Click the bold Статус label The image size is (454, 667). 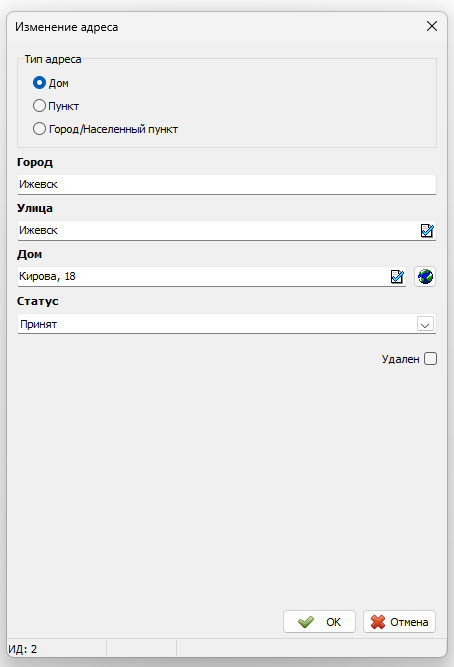pos(37,301)
